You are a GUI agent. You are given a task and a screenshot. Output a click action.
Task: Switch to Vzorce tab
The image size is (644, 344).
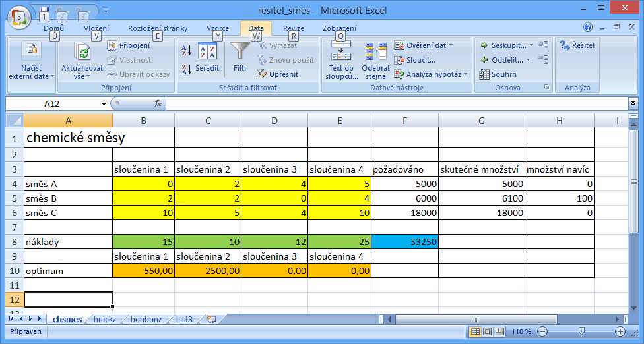(218, 28)
